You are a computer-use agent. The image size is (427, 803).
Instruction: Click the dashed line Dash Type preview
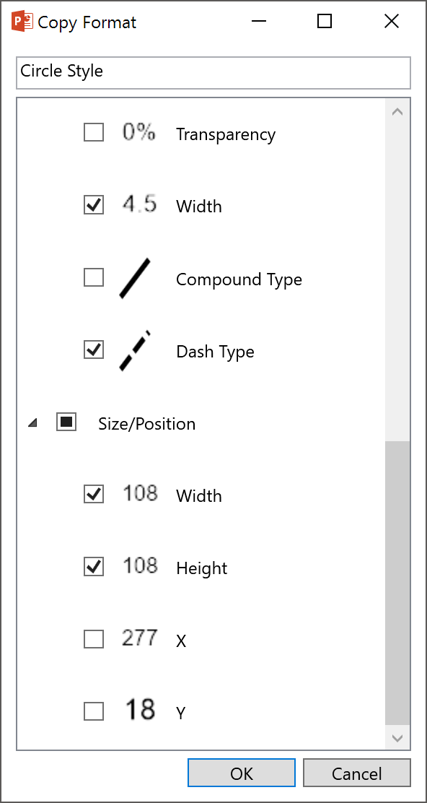click(135, 351)
